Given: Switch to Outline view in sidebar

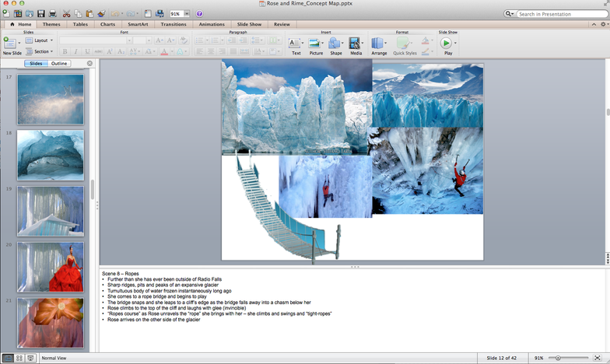Looking at the screenshot, I should click(x=59, y=63).
